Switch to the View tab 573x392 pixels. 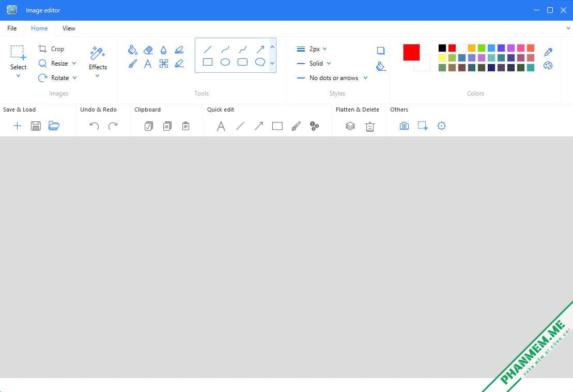pos(69,28)
